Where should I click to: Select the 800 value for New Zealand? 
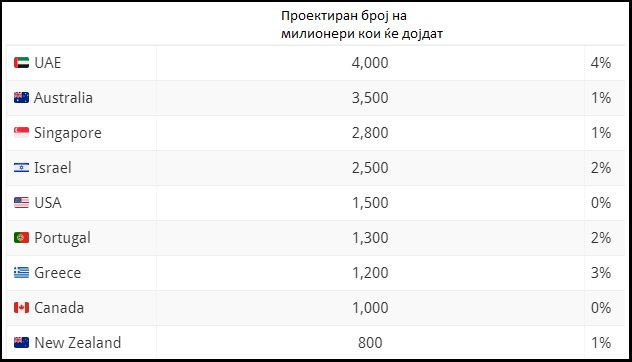pos(370,343)
